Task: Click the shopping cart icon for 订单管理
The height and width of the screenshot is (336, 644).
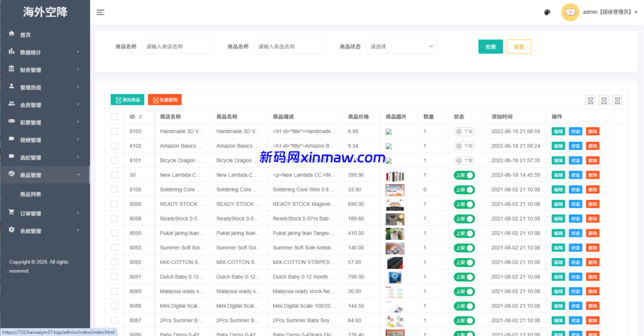Action: (11, 212)
